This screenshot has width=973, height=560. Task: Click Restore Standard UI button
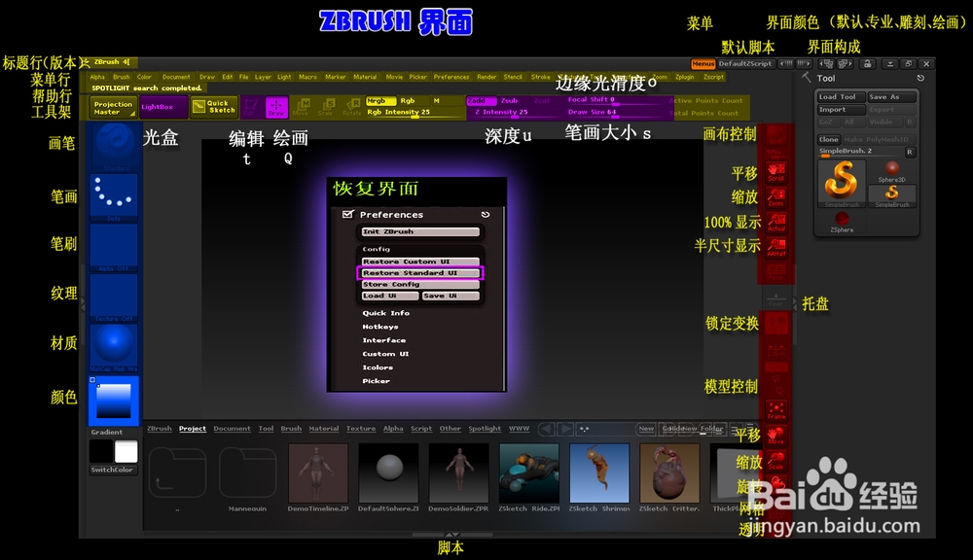(x=420, y=273)
